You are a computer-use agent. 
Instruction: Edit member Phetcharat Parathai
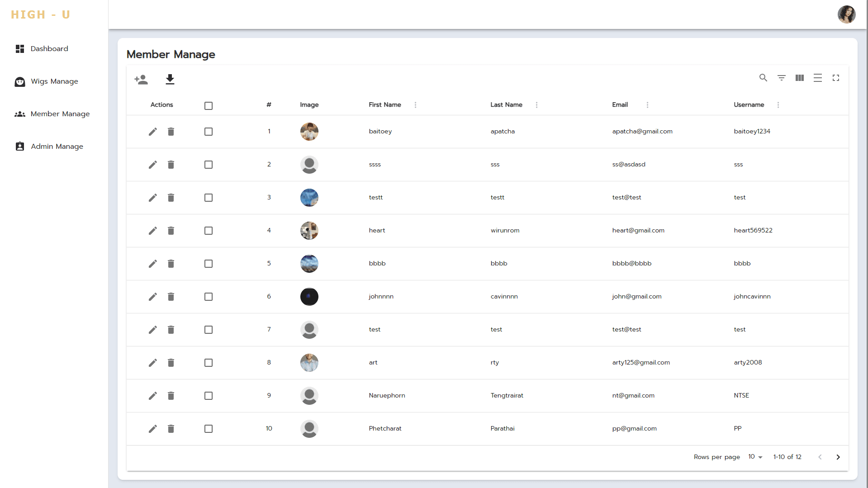tap(153, 429)
